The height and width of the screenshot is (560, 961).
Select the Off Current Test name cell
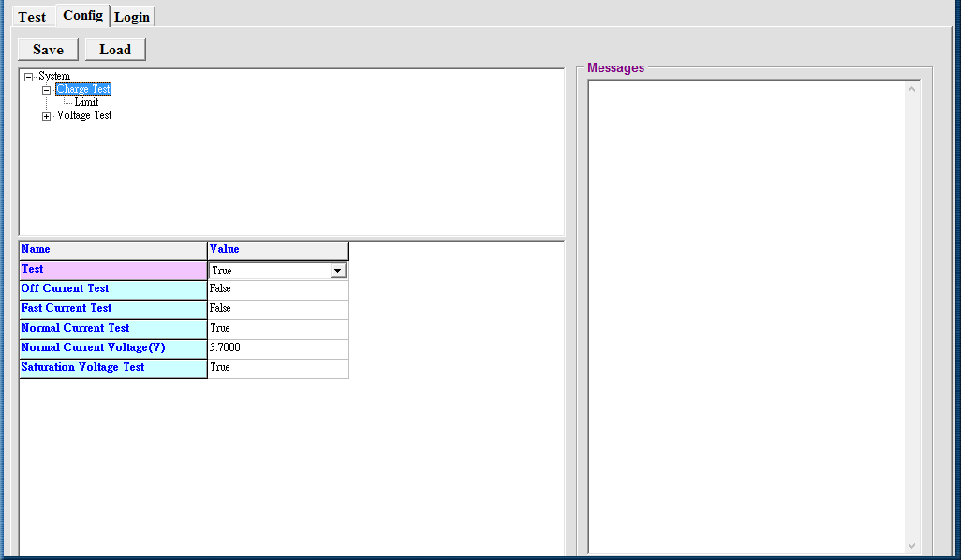click(113, 289)
